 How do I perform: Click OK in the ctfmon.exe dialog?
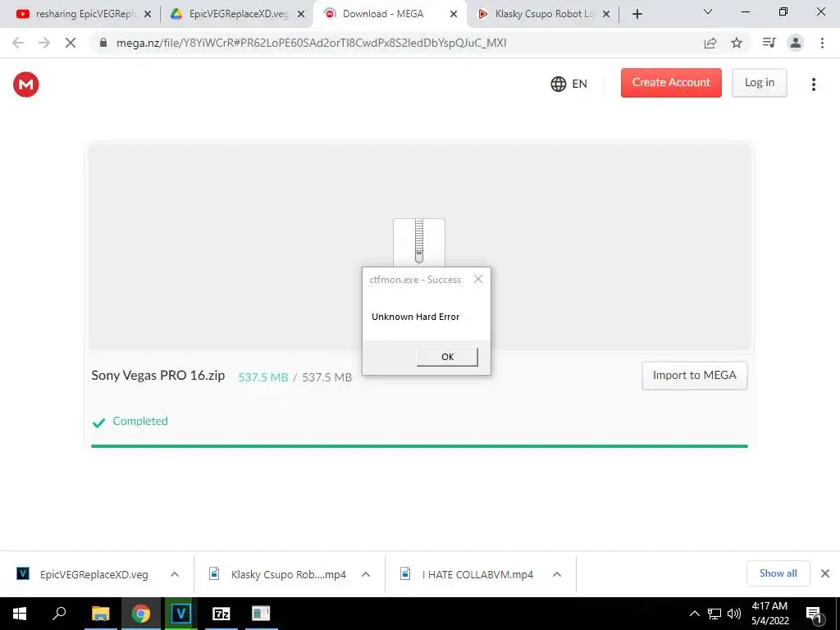tap(447, 357)
